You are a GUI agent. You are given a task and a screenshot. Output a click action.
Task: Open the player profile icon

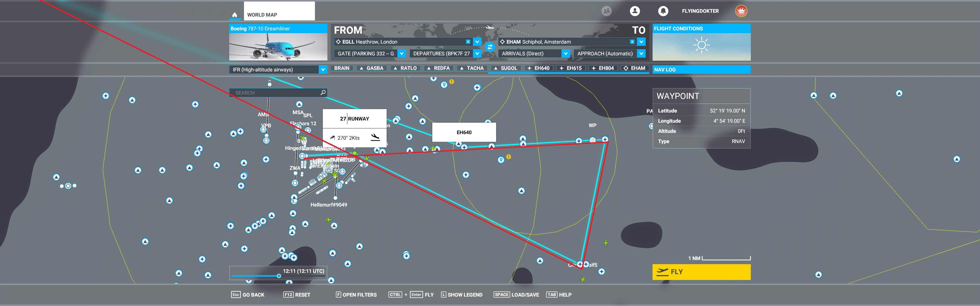click(634, 11)
